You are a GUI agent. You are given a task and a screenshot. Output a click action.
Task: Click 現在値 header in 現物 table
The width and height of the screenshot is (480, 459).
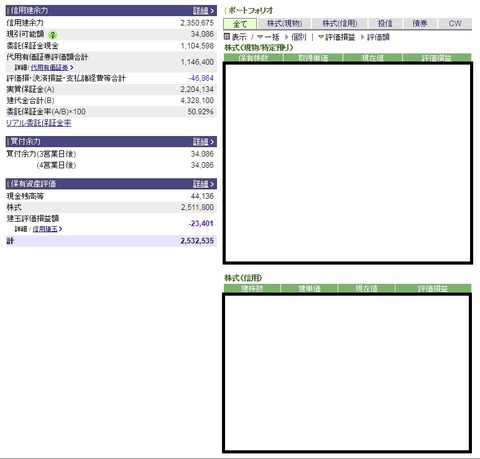[373, 58]
